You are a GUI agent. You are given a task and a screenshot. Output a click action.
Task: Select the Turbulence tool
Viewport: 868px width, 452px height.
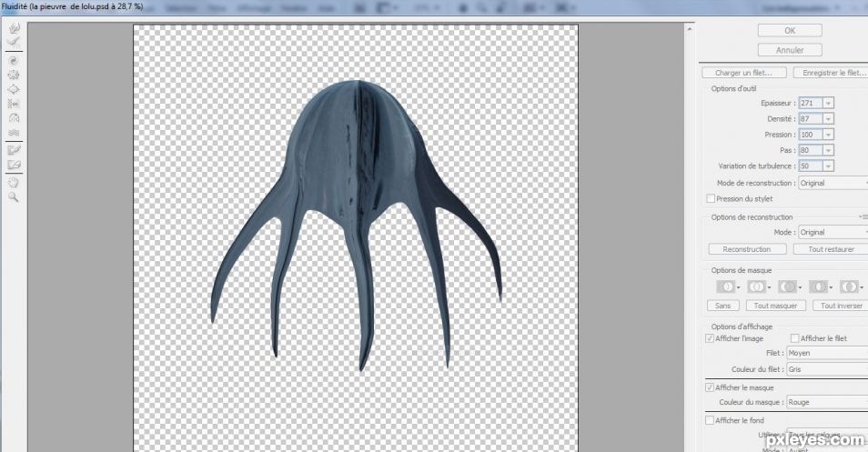pos(14,132)
